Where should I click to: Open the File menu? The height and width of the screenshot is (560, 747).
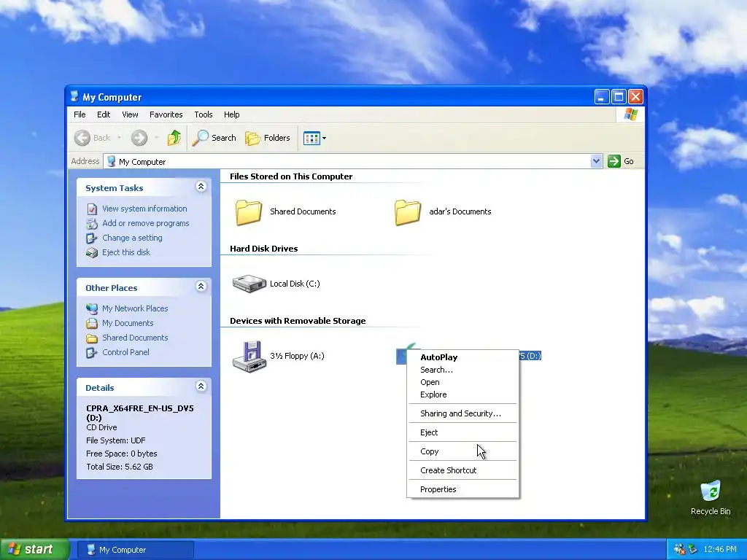(x=80, y=114)
